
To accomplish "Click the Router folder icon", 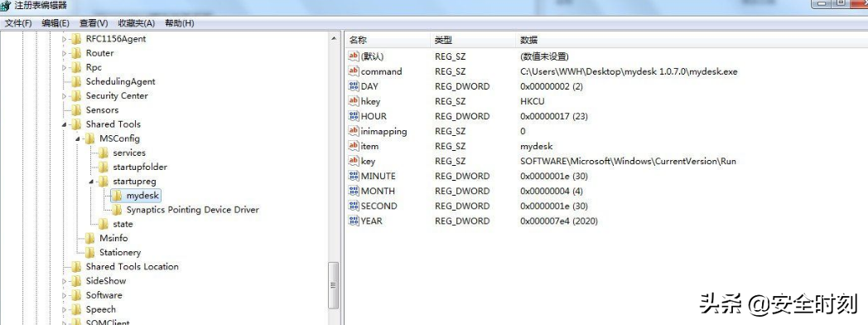I will tap(76, 54).
